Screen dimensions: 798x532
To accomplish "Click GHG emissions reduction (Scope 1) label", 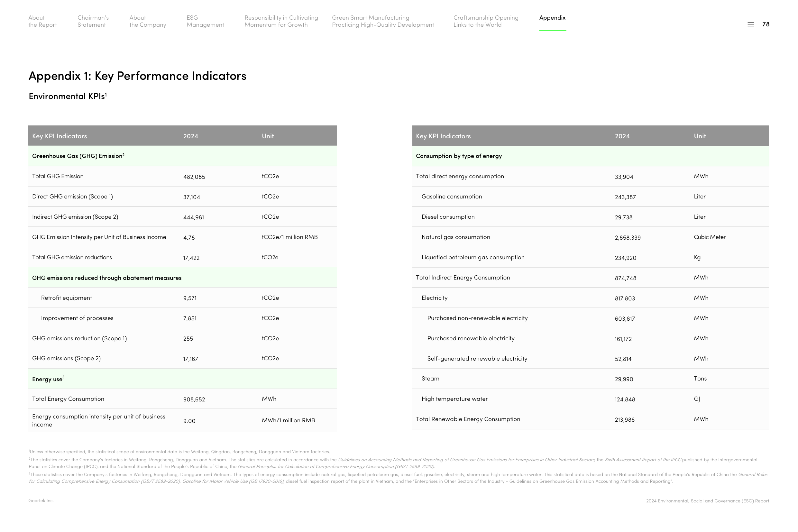I will tap(79, 338).
